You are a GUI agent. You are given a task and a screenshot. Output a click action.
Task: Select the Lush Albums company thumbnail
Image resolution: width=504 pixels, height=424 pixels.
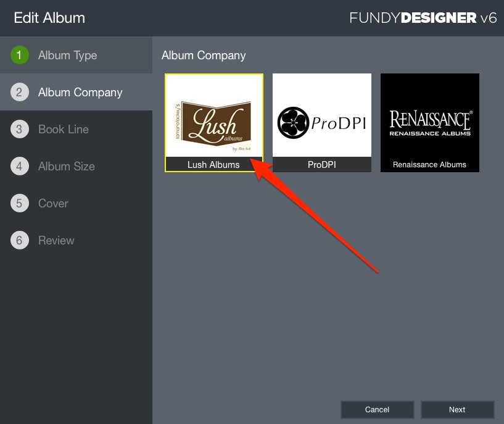(214, 123)
